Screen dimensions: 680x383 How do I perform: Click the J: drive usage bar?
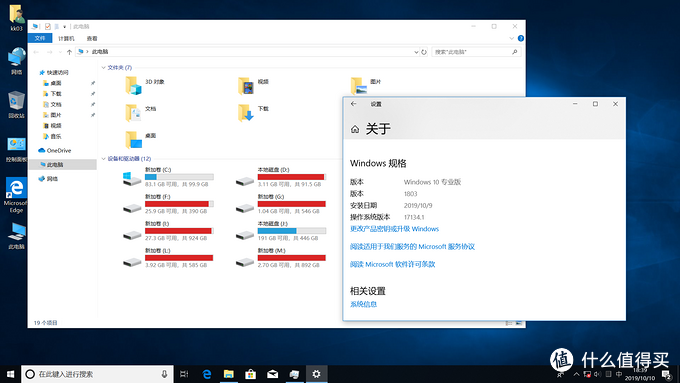(x=291, y=231)
